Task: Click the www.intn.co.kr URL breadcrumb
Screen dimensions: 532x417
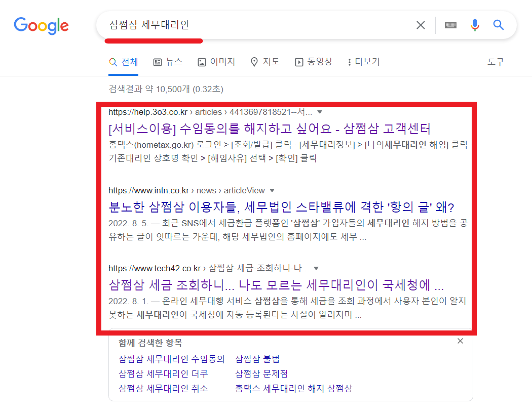Action: pos(186,190)
